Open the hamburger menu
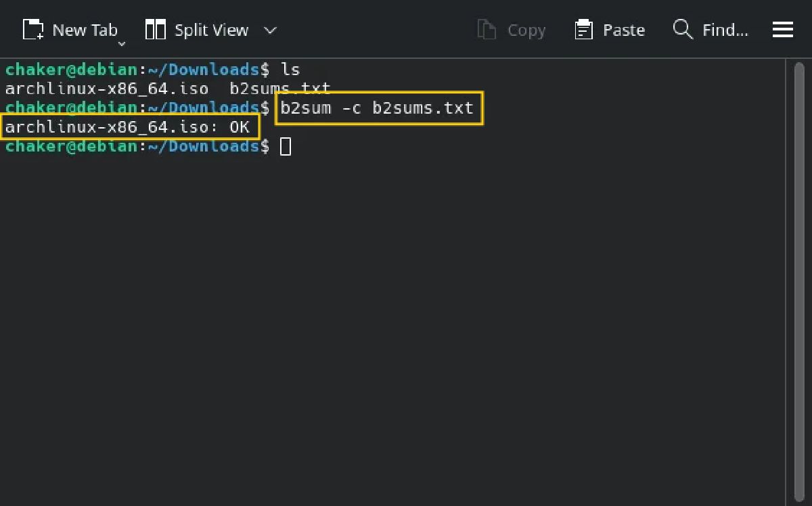Image resolution: width=812 pixels, height=506 pixels. coord(783,30)
